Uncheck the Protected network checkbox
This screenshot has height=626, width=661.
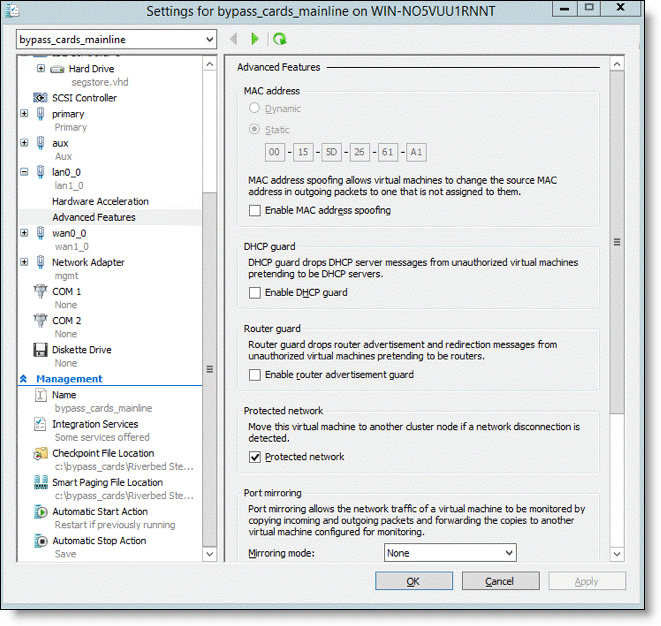pos(255,457)
